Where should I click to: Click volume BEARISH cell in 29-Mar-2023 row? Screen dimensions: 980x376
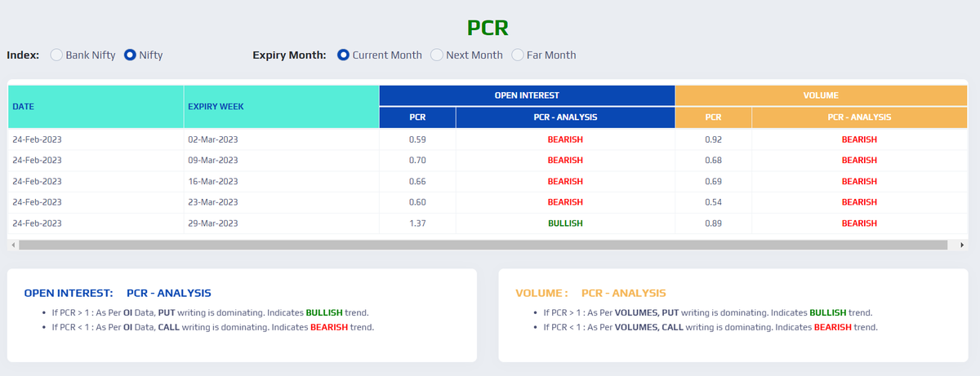point(859,223)
